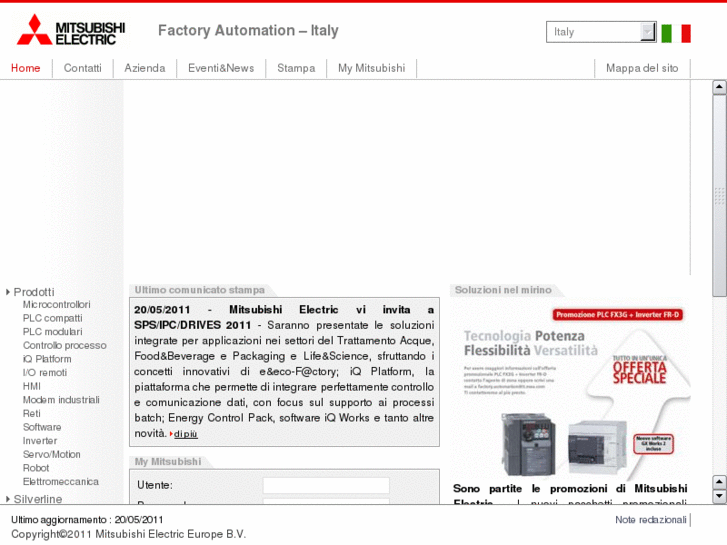Image resolution: width=727 pixels, height=545 pixels.
Task: Open Inverter product category
Action: tap(40, 441)
